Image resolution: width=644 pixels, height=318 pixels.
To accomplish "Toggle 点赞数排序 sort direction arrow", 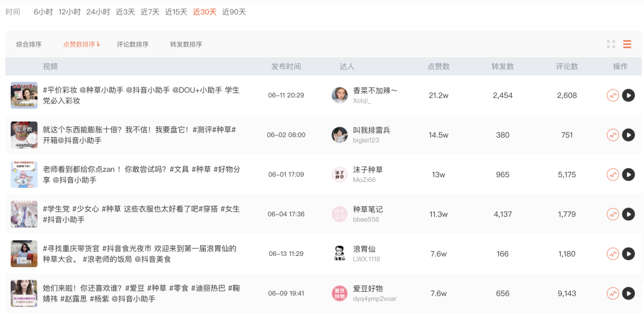I will 98,44.
